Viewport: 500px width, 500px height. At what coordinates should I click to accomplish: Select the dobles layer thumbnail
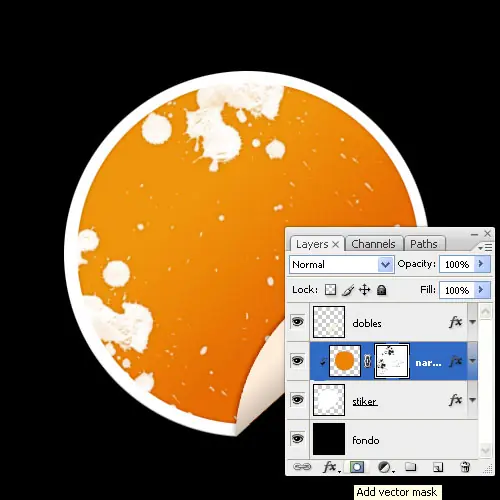click(x=329, y=322)
